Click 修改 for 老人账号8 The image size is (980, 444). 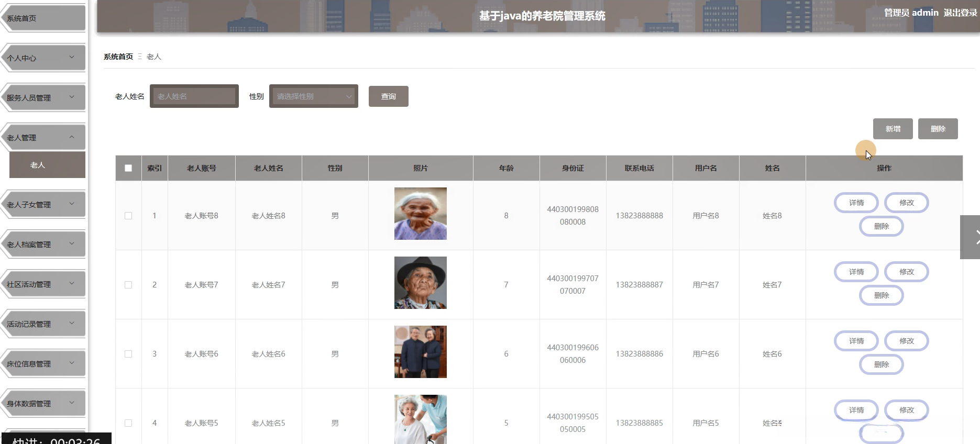[907, 203]
